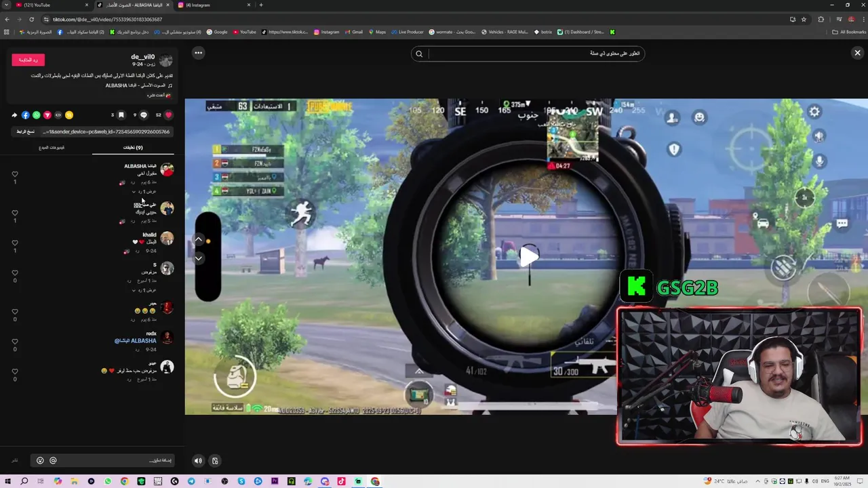Viewport: 868px width, 488px height.
Task: Bookmark this page with the star icon
Action: pyautogui.click(x=804, y=19)
